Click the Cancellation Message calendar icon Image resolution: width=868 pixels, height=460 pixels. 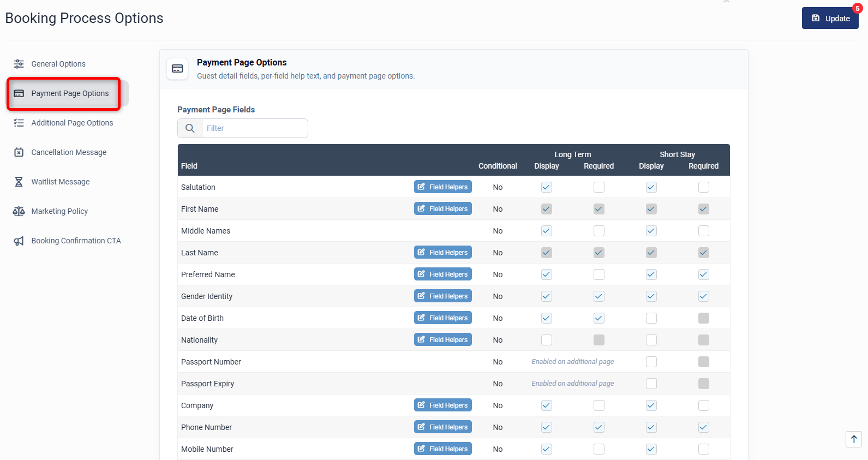(19, 152)
